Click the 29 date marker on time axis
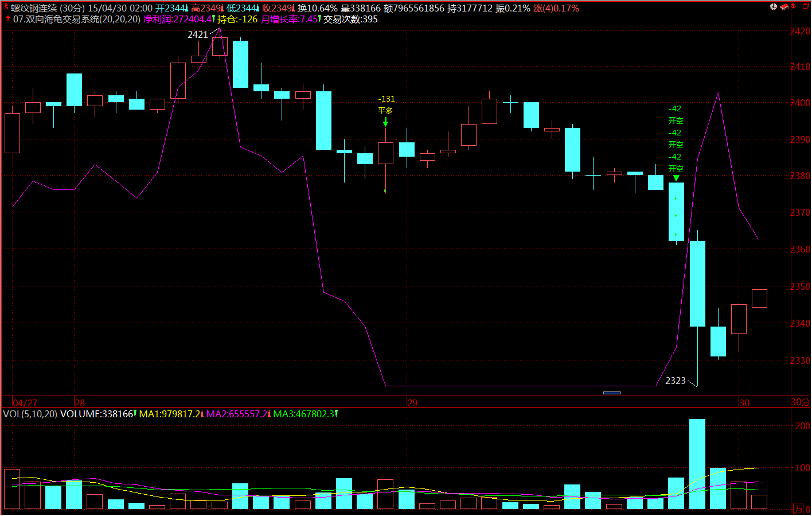Image resolution: width=812 pixels, height=516 pixels. click(x=412, y=403)
